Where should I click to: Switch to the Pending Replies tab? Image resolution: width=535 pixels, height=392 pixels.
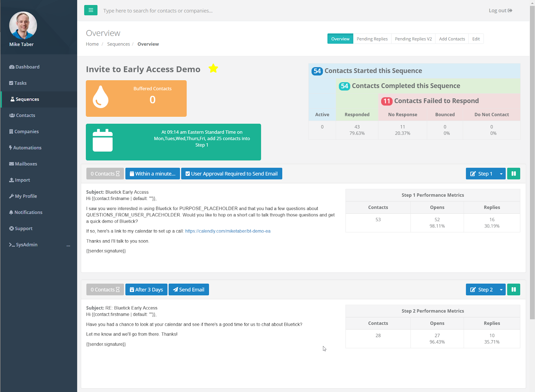pos(372,39)
